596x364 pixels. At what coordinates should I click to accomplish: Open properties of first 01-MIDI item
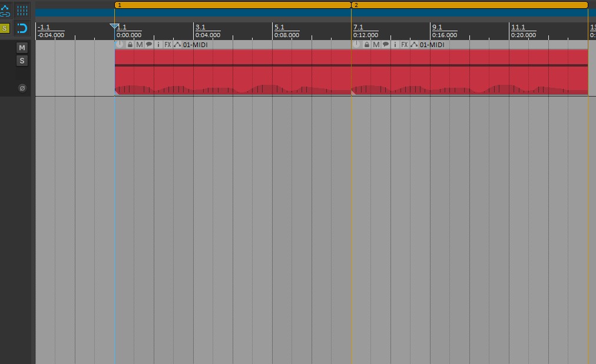tap(158, 44)
